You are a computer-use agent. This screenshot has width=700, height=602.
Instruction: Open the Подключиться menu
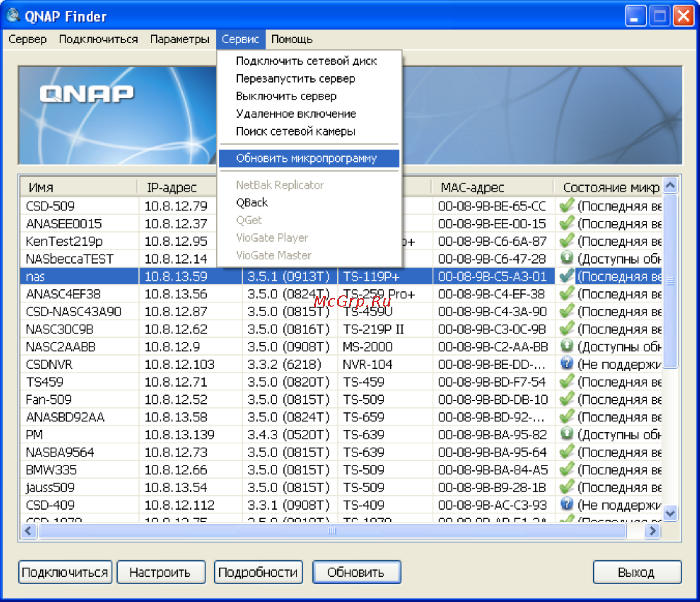pyautogui.click(x=98, y=39)
